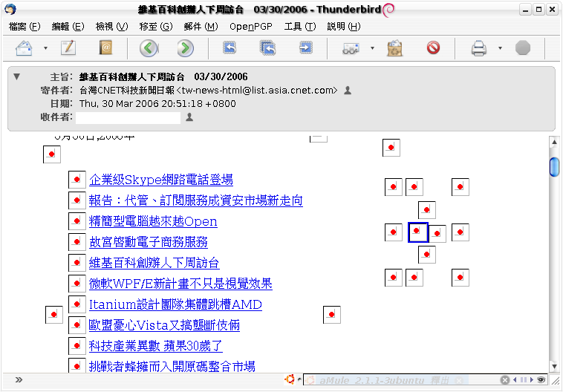Mark message as Junk
Image resolution: width=563 pixels, height=392 pixels.
click(394, 48)
